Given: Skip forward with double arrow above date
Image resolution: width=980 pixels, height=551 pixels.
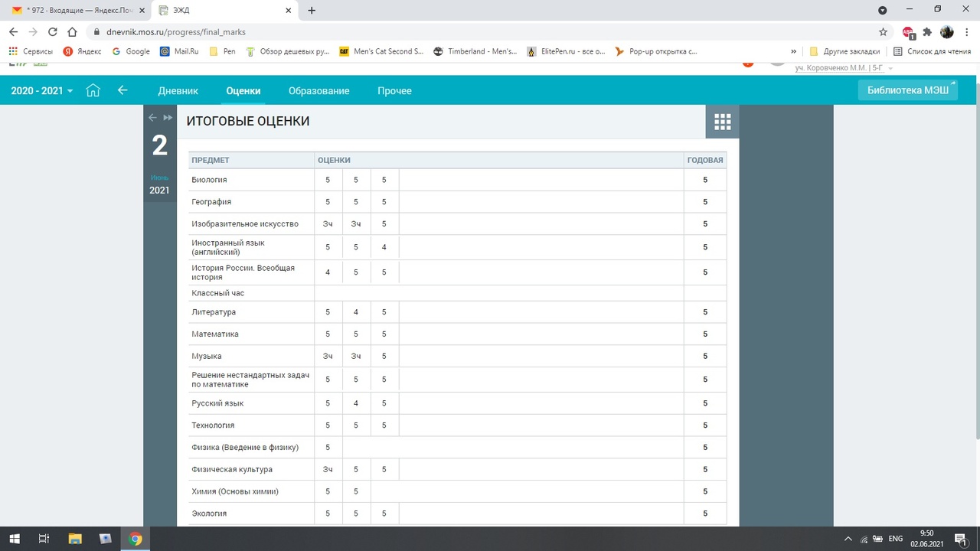Looking at the screenshot, I should [168, 117].
